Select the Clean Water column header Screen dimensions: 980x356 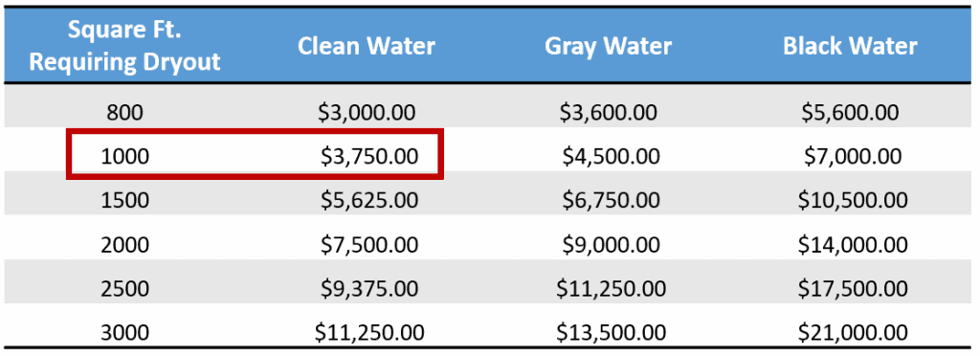pyautogui.click(x=367, y=46)
